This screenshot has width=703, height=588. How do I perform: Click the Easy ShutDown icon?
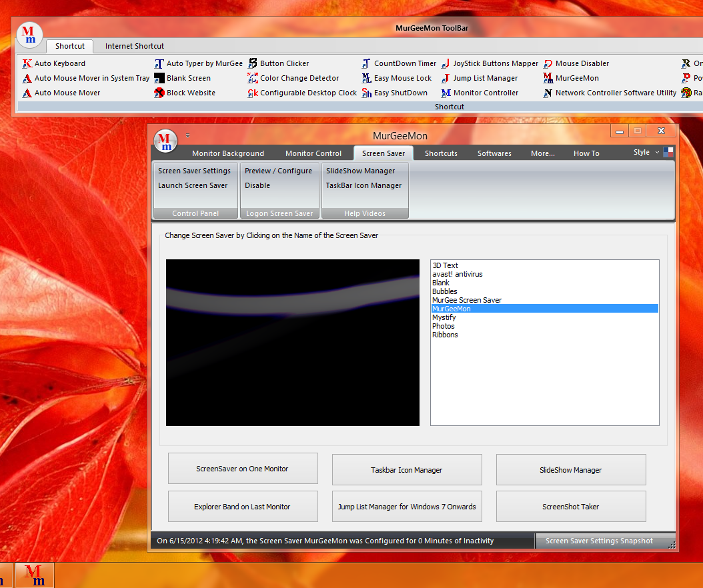tap(367, 93)
